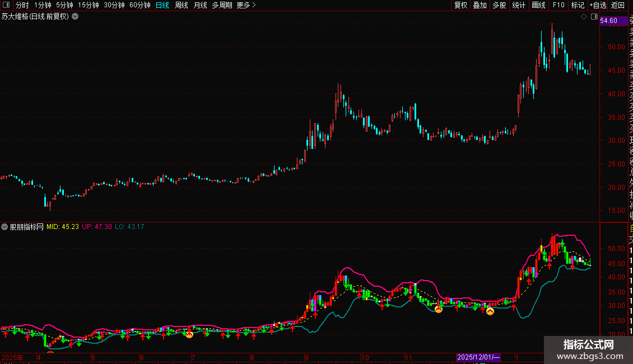The image size is (633, 364).
Task: Click the 苏大维格(日线.前复权) chart title
Action: click(35, 17)
